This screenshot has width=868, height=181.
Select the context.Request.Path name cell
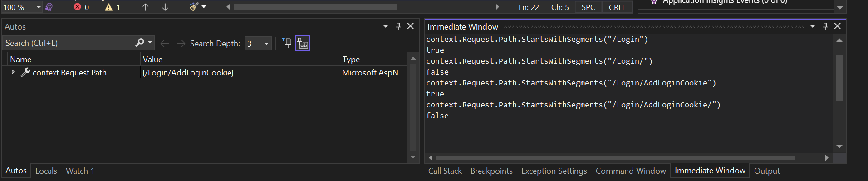[x=69, y=73]
